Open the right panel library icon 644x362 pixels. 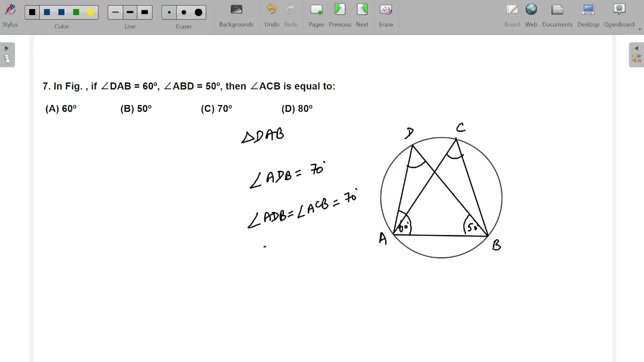pos(636,59)
